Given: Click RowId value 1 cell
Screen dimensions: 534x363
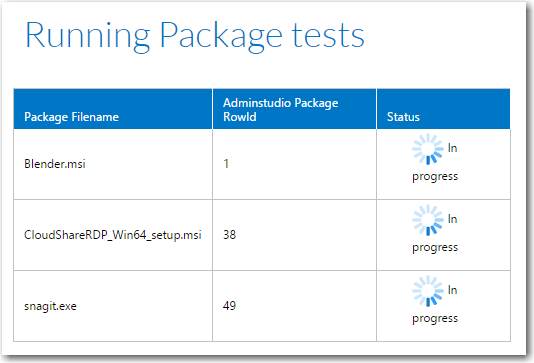Looking at the screenshot, I should click(x=294, y=164).
